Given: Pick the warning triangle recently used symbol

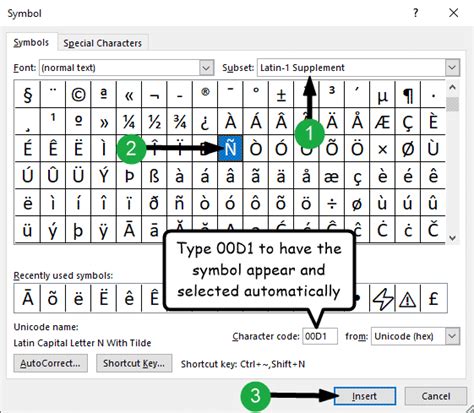Looking at the screenshot, I should (x=408, y=298).
